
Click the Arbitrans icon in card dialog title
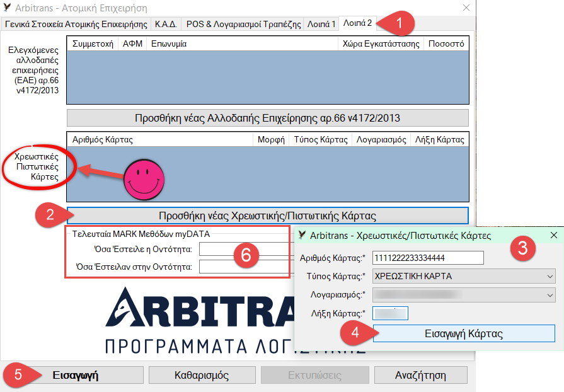[302, 235]
